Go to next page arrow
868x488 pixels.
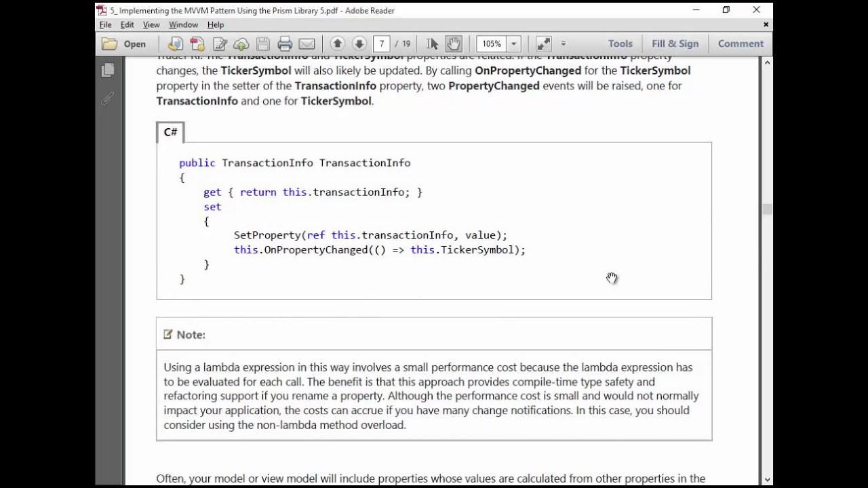click(359, 43)
